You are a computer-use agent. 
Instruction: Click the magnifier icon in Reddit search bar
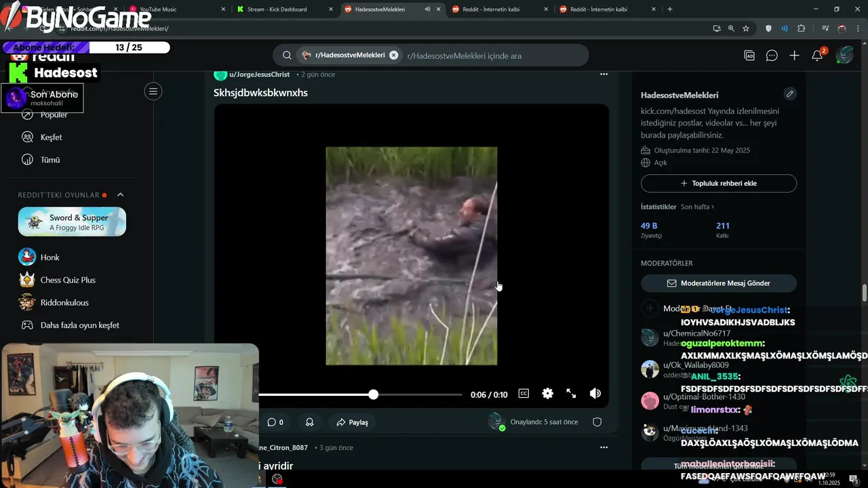pyautogui.click(x=287, y=56)
